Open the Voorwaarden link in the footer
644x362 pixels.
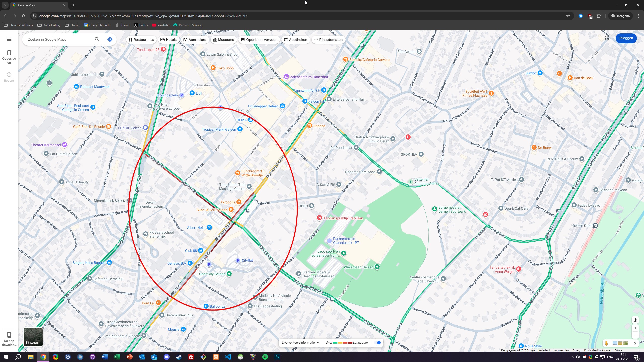[561, 350]
